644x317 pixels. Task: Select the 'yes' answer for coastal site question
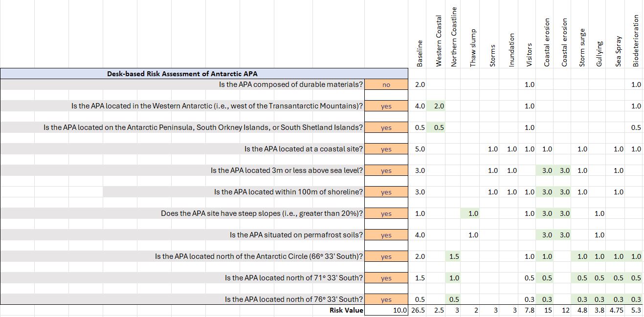click(x=386, y=149)
